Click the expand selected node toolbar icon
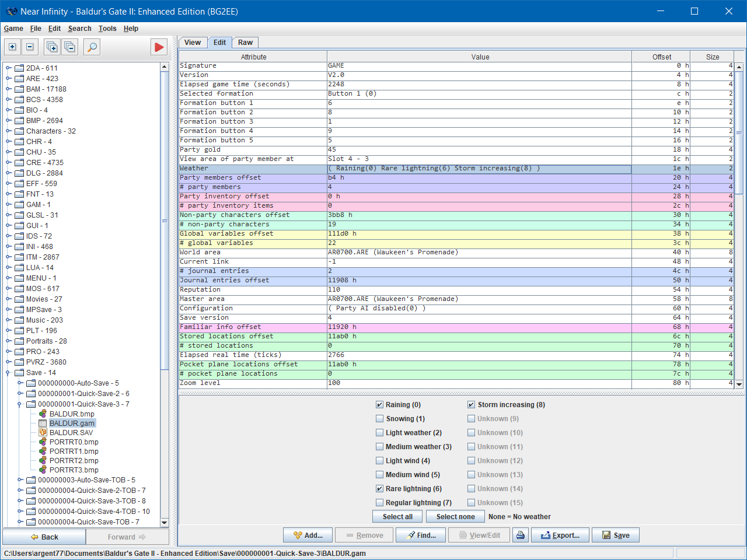 (x=12, y=47)
